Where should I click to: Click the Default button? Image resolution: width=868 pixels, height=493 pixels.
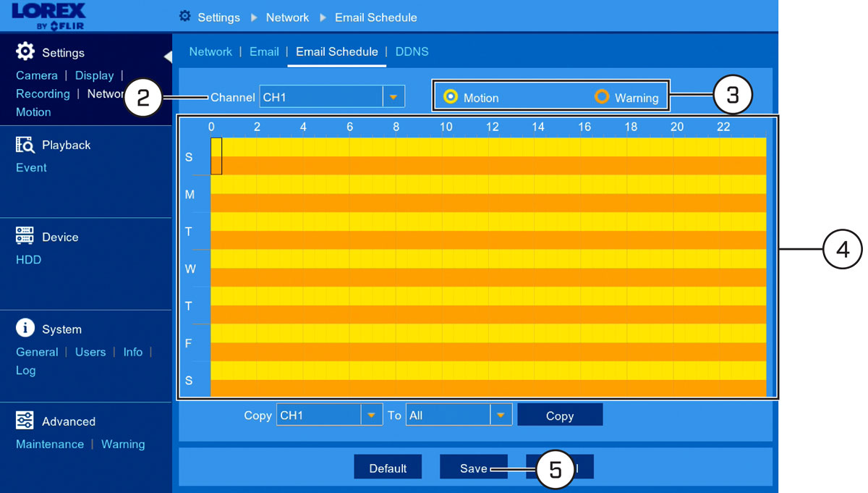click(x=388, y=468)
